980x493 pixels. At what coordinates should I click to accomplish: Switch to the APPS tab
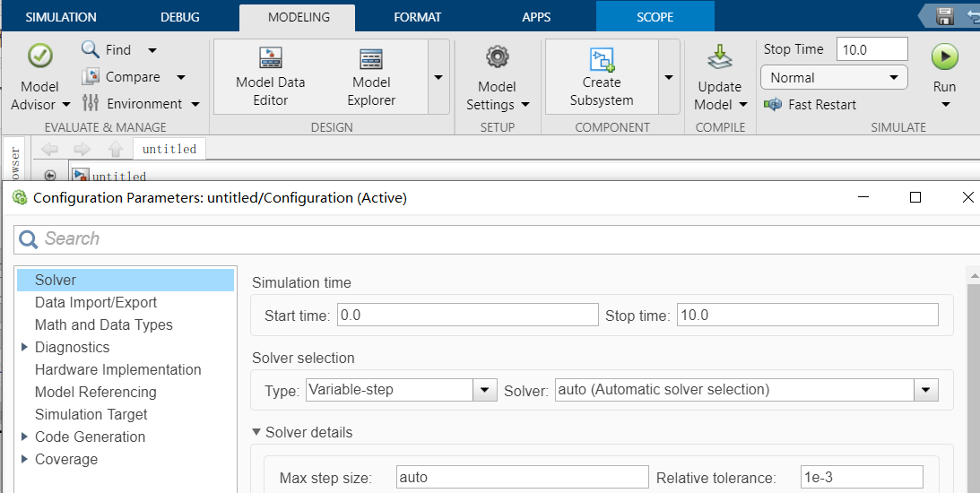tap(536, 17)
